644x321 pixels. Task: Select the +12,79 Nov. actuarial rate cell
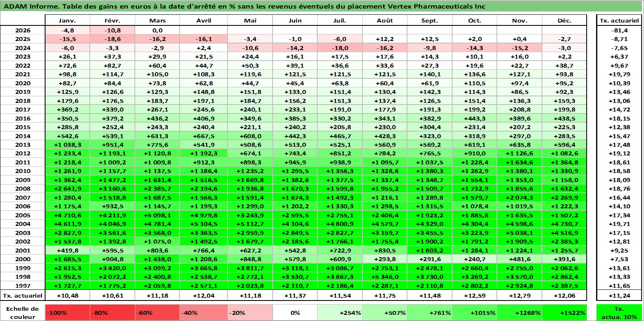click(519, 296)
